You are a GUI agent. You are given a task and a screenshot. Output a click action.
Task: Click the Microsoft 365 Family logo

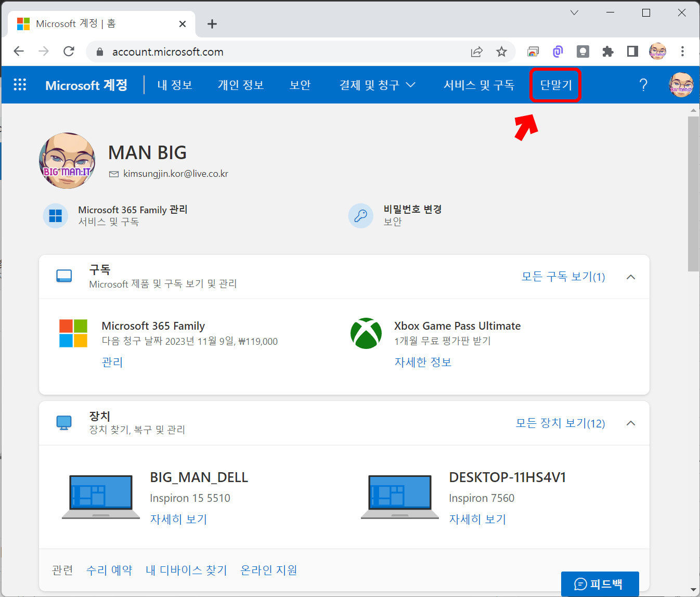pyautogui.click(x=73, y=333)
